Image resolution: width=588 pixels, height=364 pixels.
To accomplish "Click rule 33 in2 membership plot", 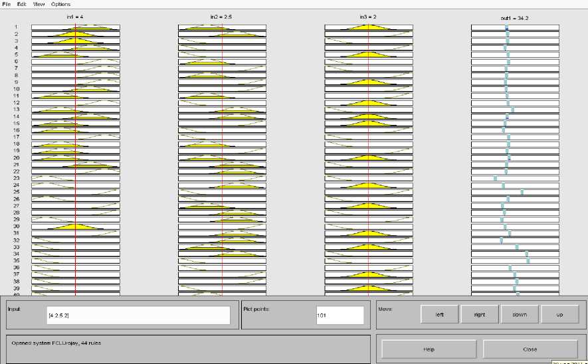I will tap(222, 247).
